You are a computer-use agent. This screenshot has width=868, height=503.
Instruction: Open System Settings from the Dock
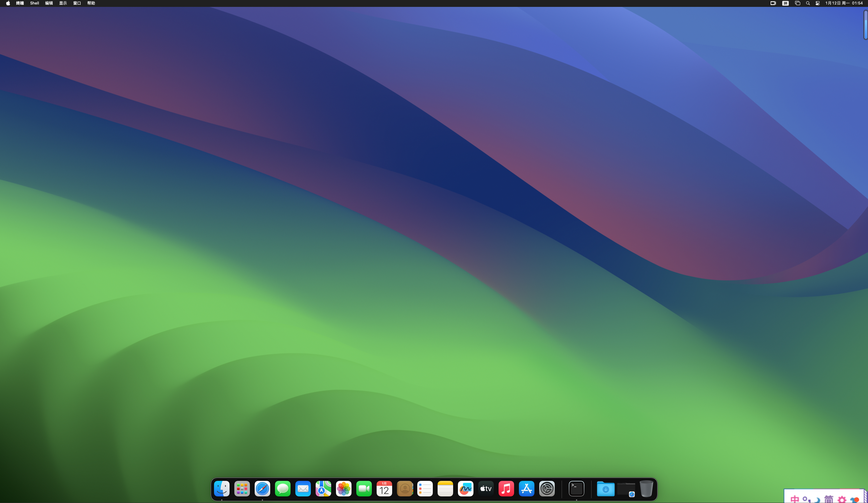(x=547, y=489)
